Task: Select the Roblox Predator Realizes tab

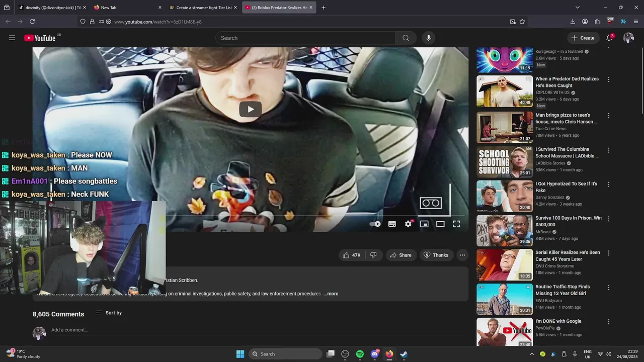Action: click(x=279, y=8)
